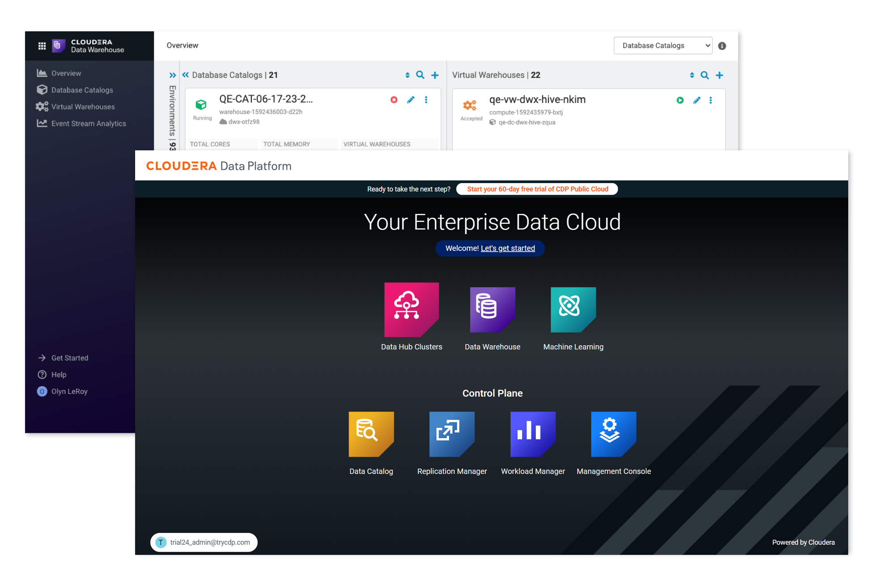Open the trial24_admin@trycdp.com account menu
The height and width of the screenshot is (588, 884).
point(204,542)
